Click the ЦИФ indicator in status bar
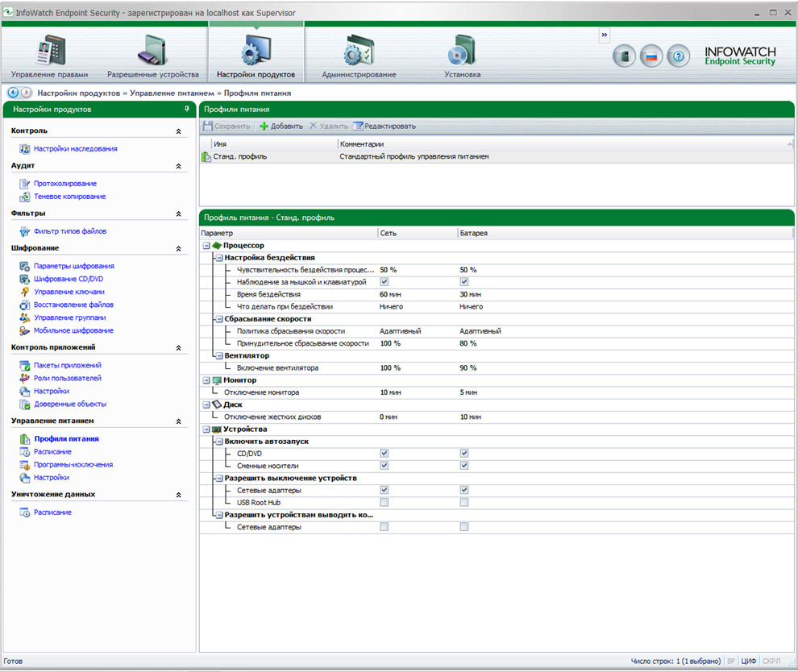The height and width of the screenshot is (672, 798). [x=749, y=661]
